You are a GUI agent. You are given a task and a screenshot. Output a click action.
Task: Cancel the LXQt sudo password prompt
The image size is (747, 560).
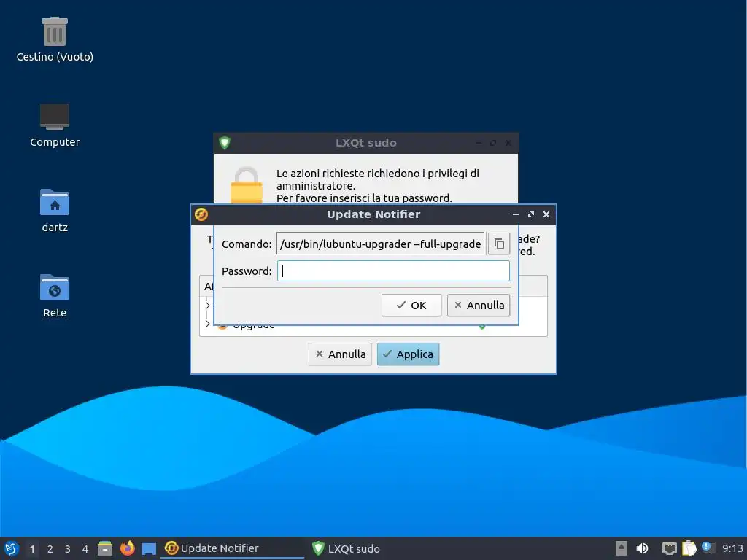[x=479, y=306]
